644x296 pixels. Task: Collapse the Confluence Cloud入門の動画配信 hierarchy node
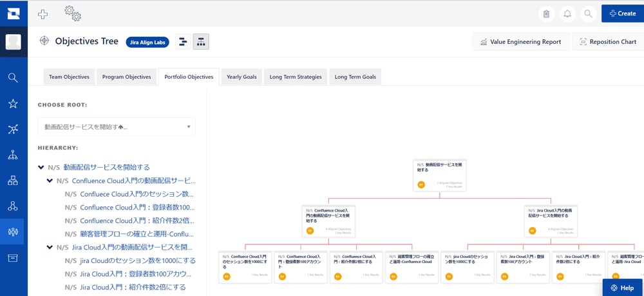pyautogui.click(x=50, y=181)
